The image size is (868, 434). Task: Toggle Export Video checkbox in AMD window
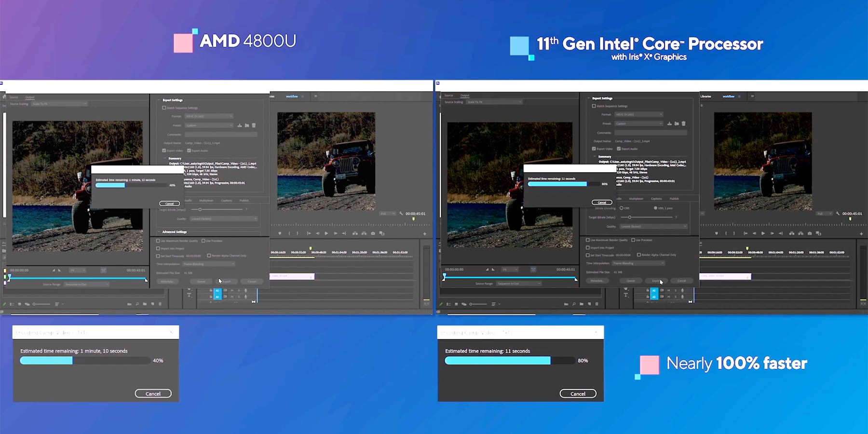click(164, 150)
